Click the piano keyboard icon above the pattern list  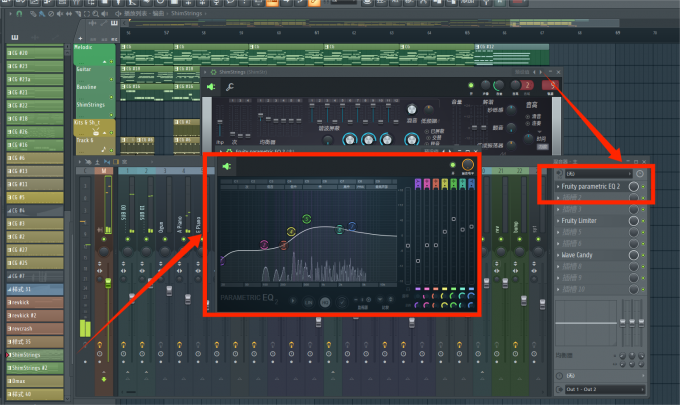pos(15,38)
